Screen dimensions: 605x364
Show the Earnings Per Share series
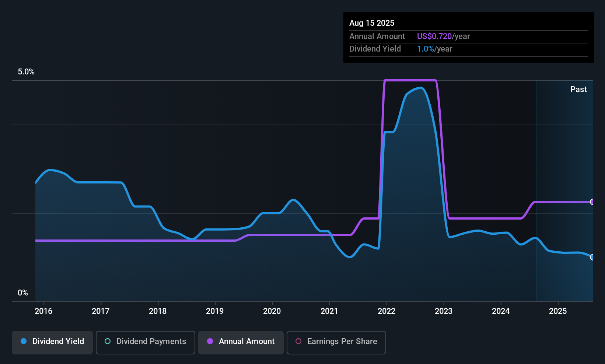click(336, 342)
